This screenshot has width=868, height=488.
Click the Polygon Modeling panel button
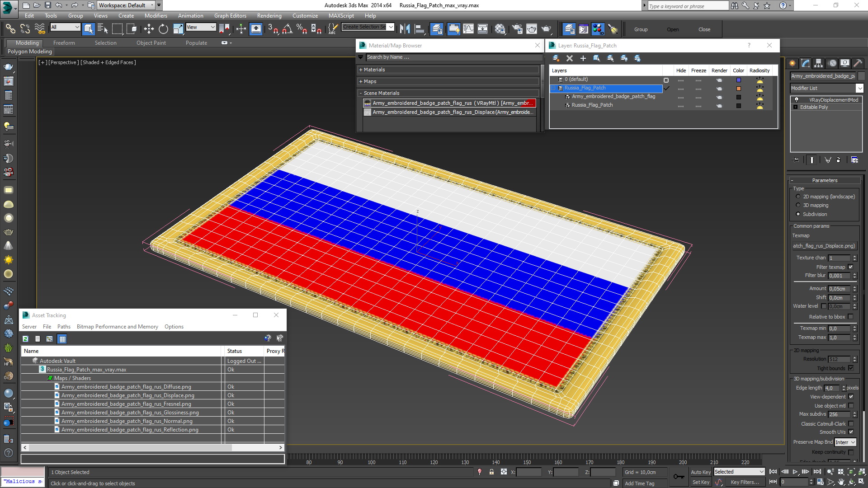pos(30,52)
